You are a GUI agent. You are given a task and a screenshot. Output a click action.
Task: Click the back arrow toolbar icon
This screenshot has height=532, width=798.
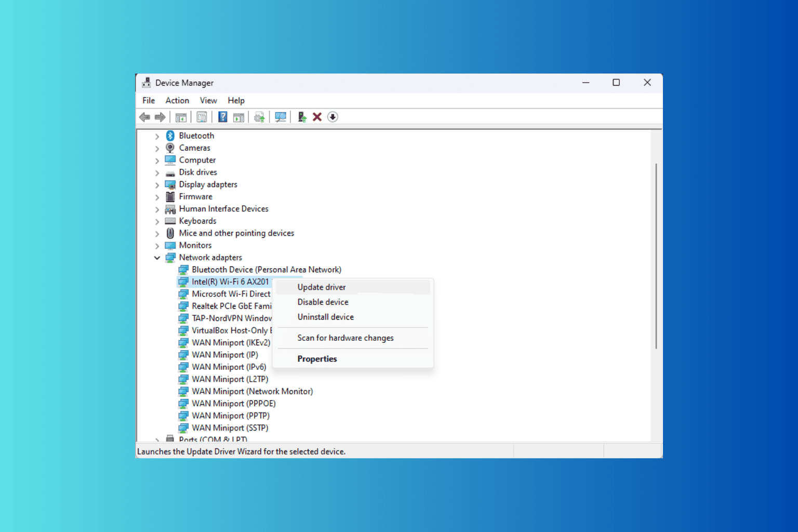(144, 117)
